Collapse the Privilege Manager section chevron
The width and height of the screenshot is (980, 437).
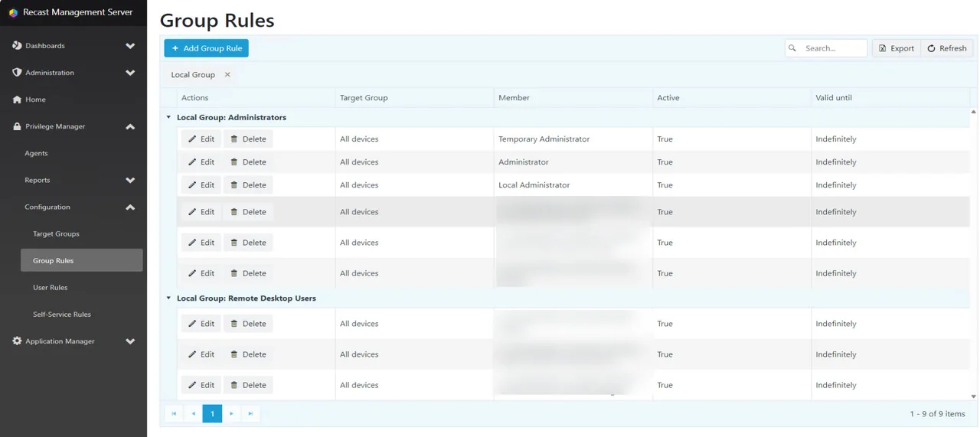tap(130, 126)
